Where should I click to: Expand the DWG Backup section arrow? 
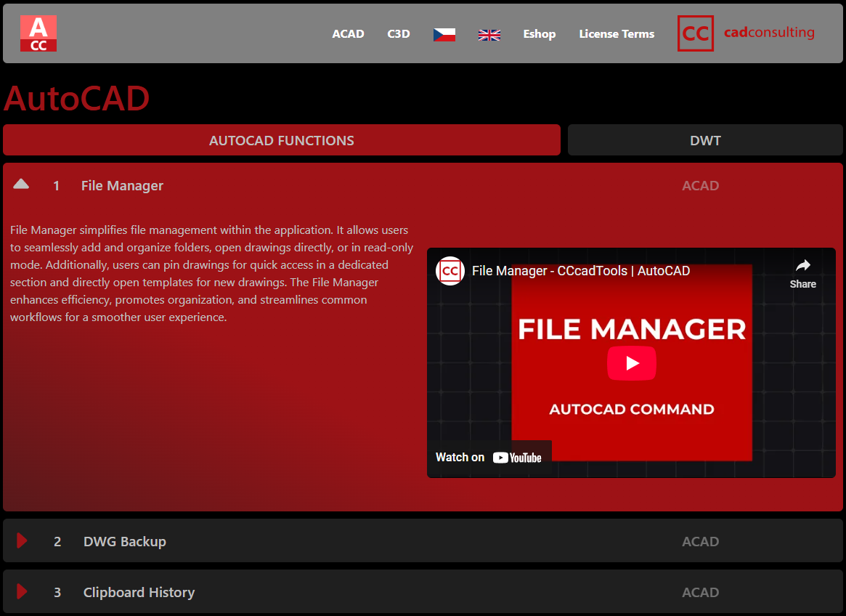pyautogui.click(x=22, y=540)
